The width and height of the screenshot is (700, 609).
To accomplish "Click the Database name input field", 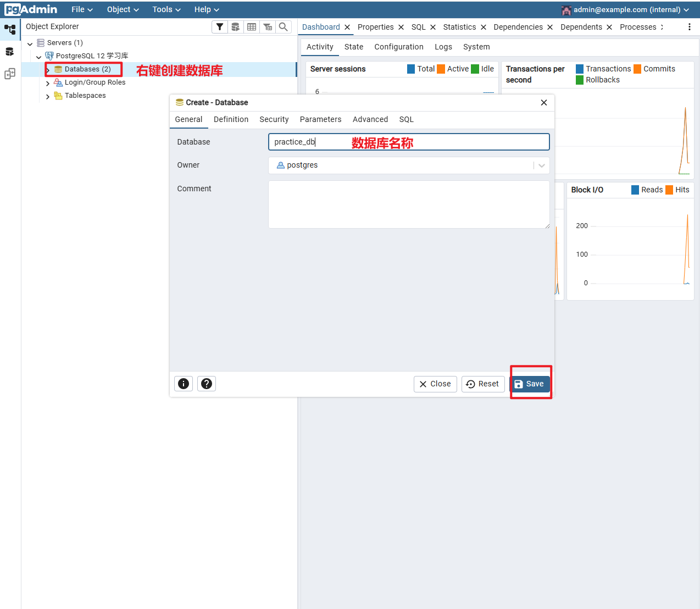I will (409, 142).
